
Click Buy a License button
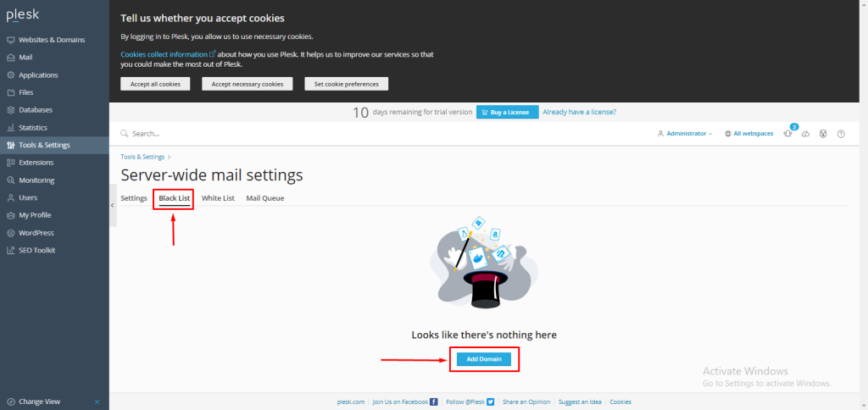coord(507,113)
